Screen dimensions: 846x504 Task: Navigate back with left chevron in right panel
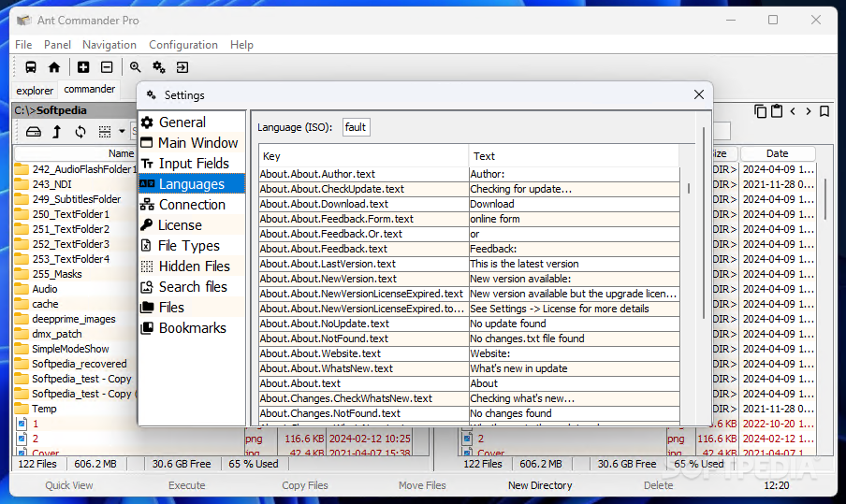pyautogui.click(x=793, y=111)
